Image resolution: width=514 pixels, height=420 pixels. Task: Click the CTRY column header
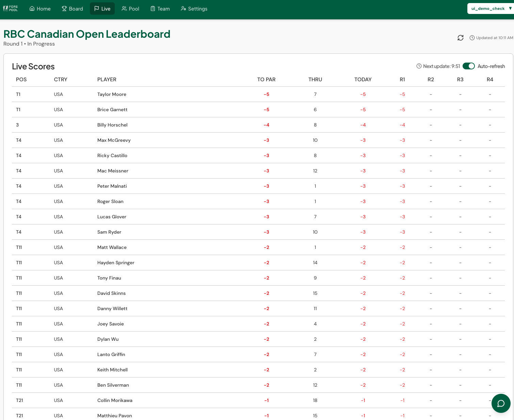[61, 80]
